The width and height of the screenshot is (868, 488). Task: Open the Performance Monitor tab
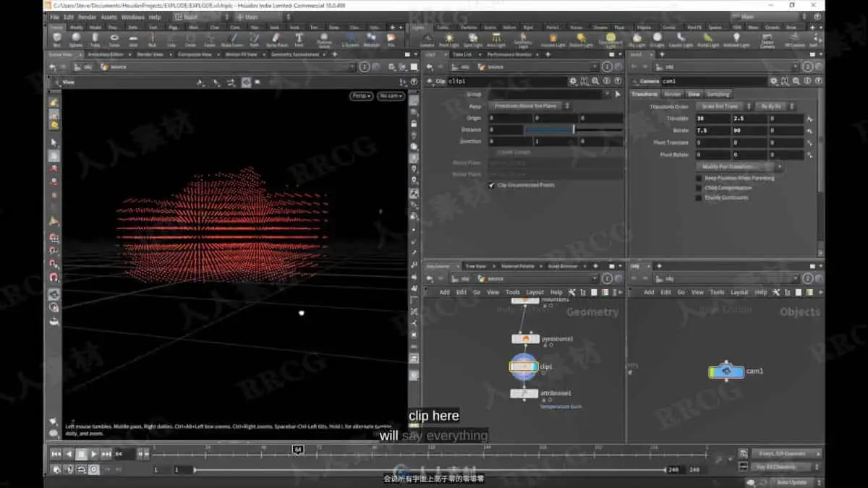tap(509, 54)
